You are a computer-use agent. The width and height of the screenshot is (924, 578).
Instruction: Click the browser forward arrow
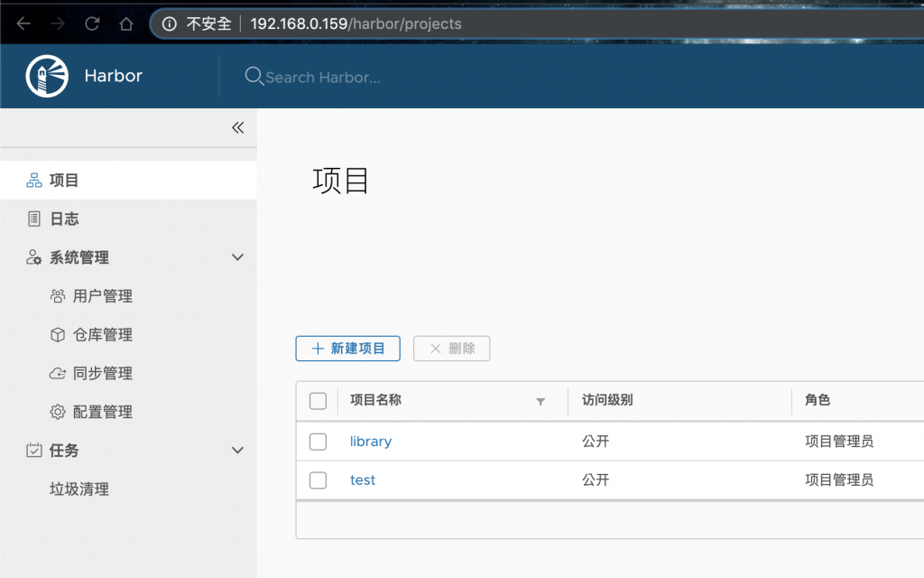(58, 23)
